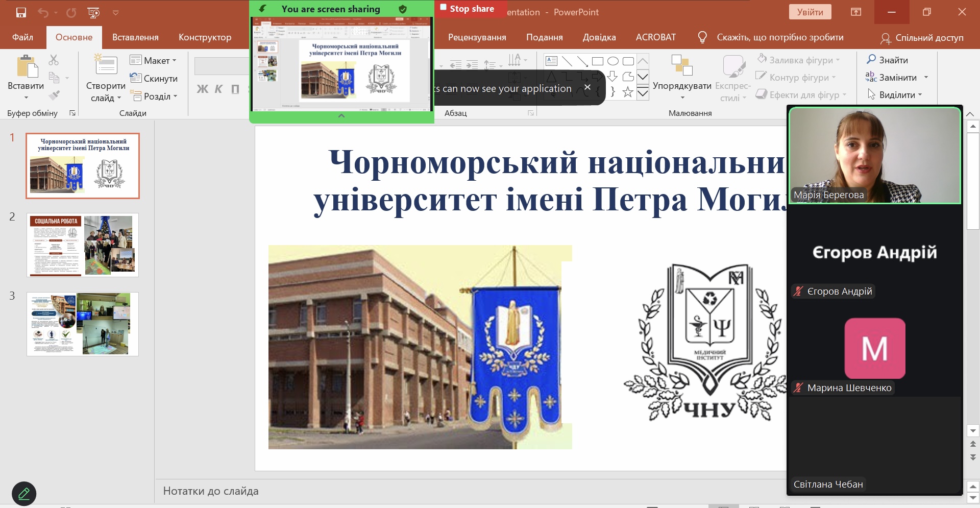The height and width of the screenshot is (508, 980).
Task: Pick the five-point star shape
Action: click(x=628, y=92)
